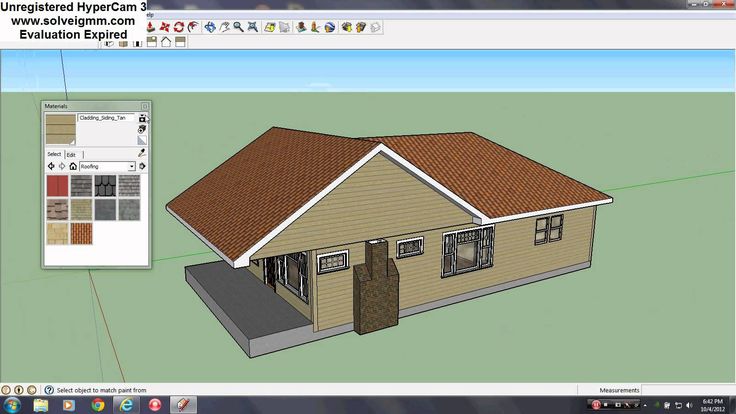Screen dimensions: 736x414
Task: Go back in materials browser history
Action: tap(51, 166)
